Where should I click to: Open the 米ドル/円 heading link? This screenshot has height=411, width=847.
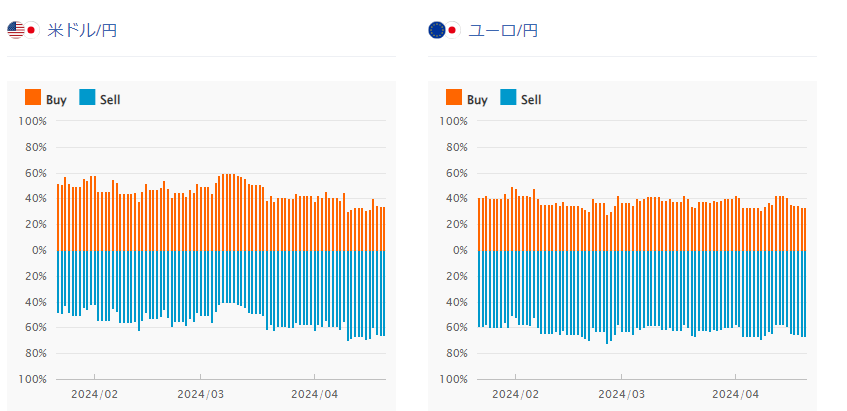[x=82, y=30]
